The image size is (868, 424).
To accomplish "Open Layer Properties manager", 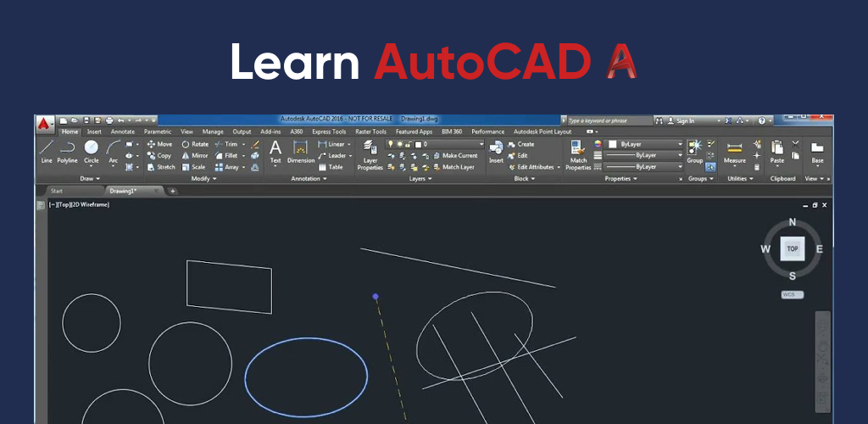I will pos(370,154).
